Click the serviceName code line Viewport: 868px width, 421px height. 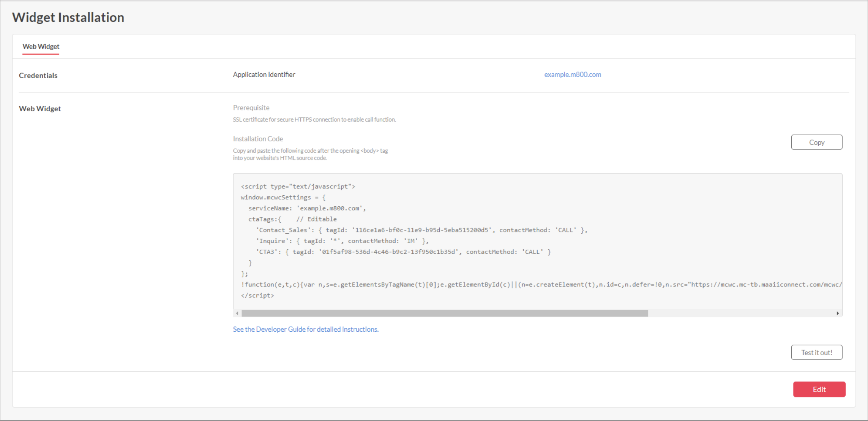click(307, 208)
